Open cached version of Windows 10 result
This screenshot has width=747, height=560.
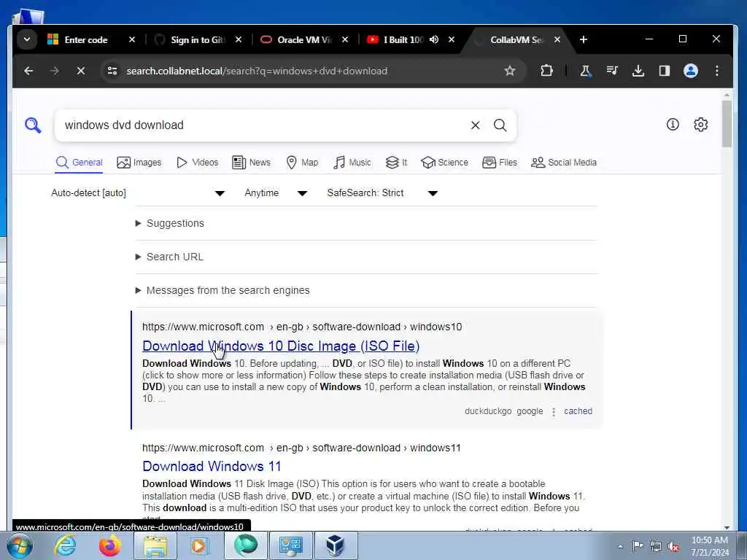pyautogui.click(x=578, y=411)
